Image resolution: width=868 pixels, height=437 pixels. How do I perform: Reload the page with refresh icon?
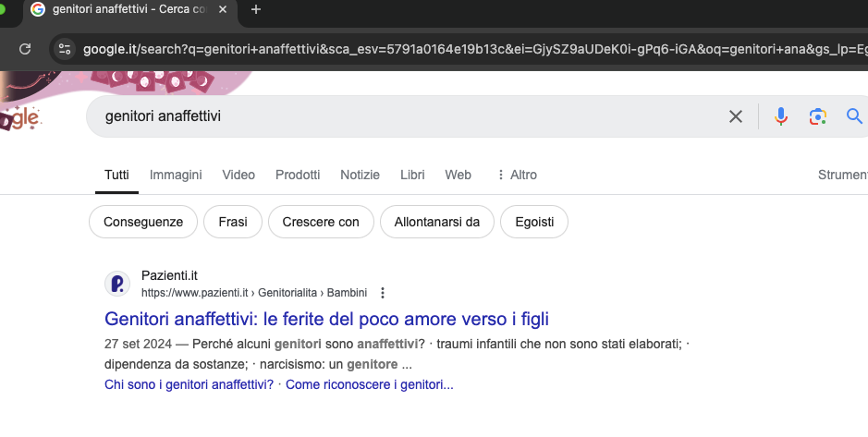click(25, 49)
